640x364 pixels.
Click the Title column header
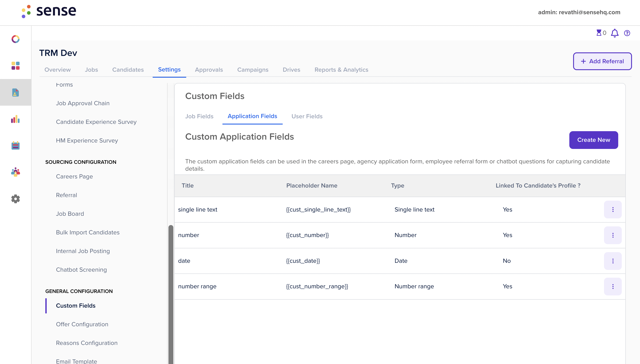click(x=188, y=186)
